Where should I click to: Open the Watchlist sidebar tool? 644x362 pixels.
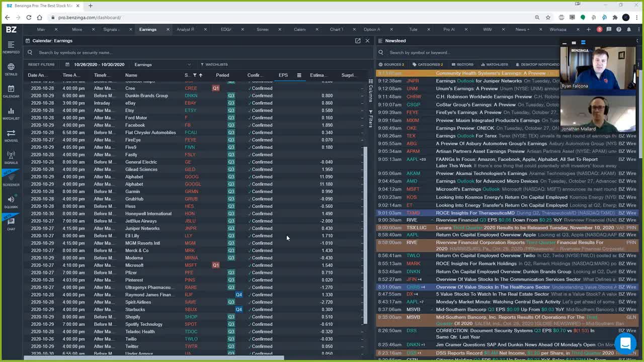pyautogui.click(x=11, y=114)
